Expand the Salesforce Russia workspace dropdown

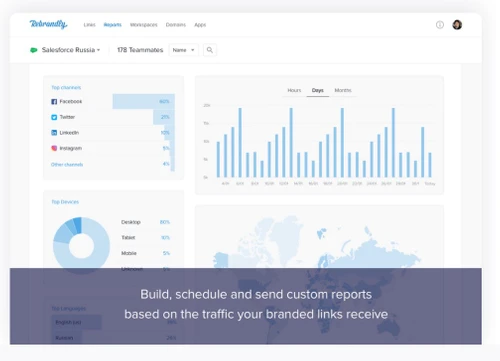pyautogui.click(x=71, y=50)
